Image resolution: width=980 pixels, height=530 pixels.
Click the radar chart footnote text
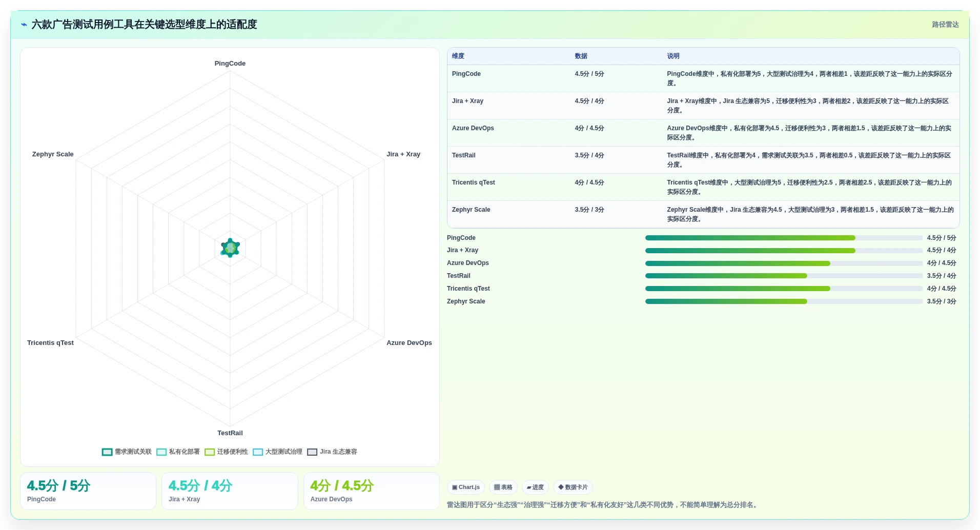point(603,505)
